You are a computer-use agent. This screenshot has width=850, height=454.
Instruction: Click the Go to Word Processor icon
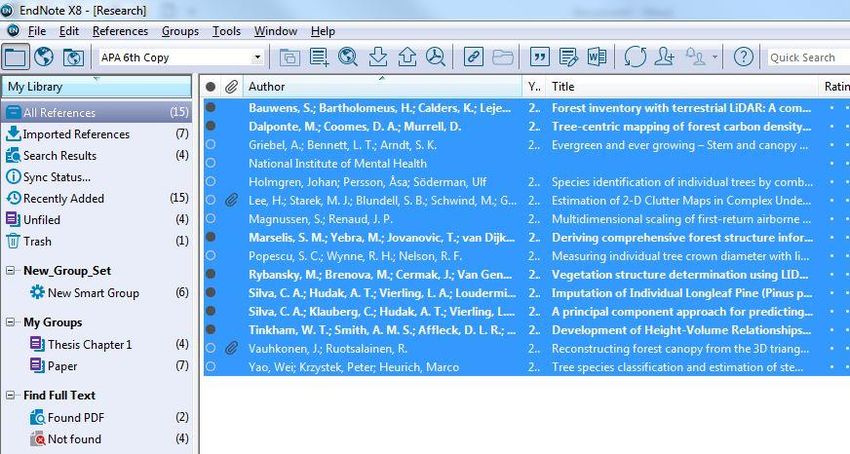[x=597, y=56]
